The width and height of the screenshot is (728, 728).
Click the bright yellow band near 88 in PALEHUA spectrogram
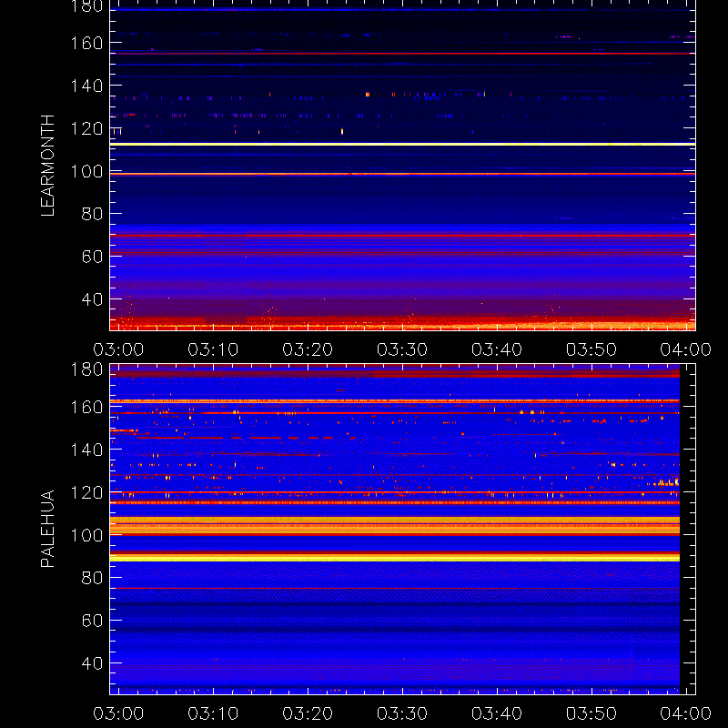(x=395, y=559)
